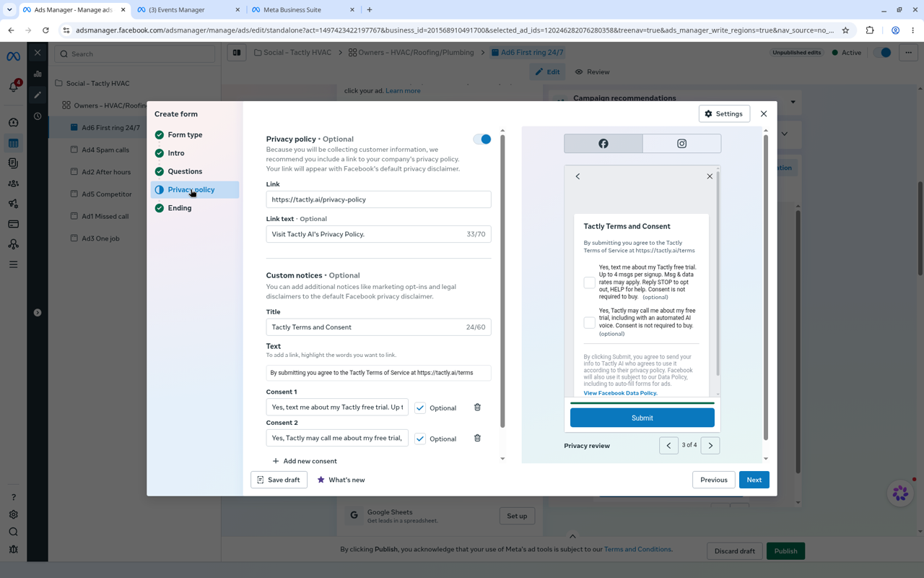The width and height of the screenshot is (924, 578).
Task: Delete Consent 2 with its trash icon
Action: 477,439
